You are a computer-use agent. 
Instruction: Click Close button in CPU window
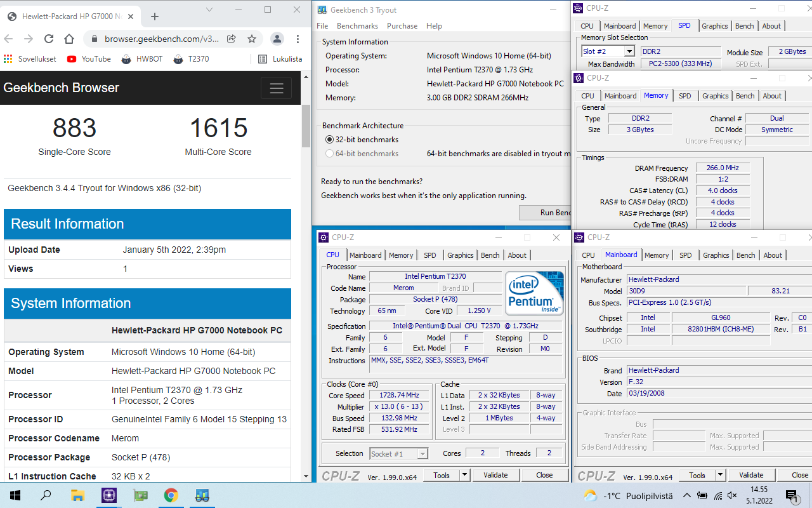click(544, 475)
